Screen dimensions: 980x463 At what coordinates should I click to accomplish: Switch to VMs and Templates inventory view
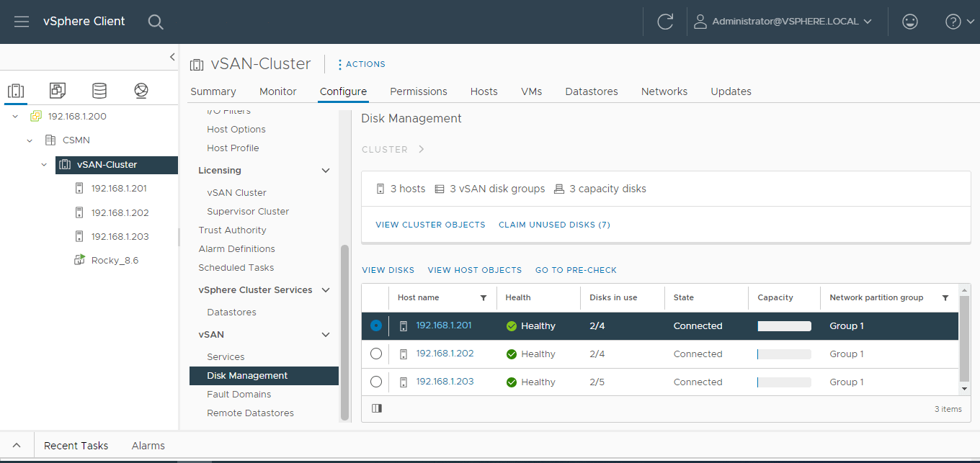pyautogui.click(x=58, y=91)
